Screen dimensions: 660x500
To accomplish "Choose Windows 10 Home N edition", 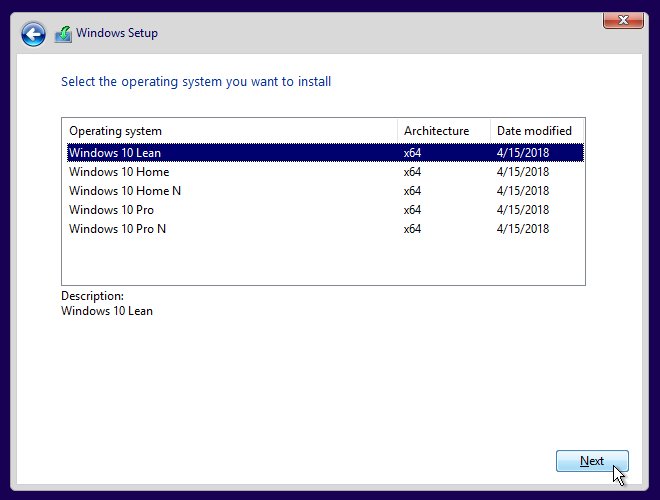I will pyautogui.click(x=325, y=191).
